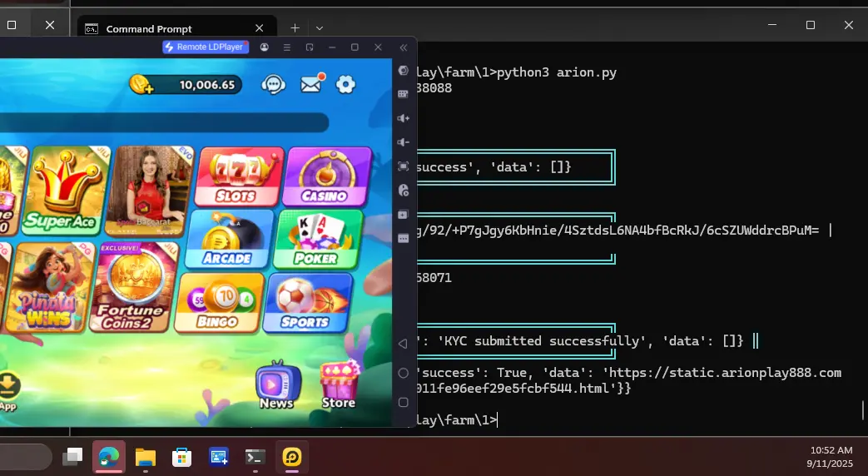This screenshot has height=476, width=868.
Task: Open the News TV icon
Action: click(277, 385)
